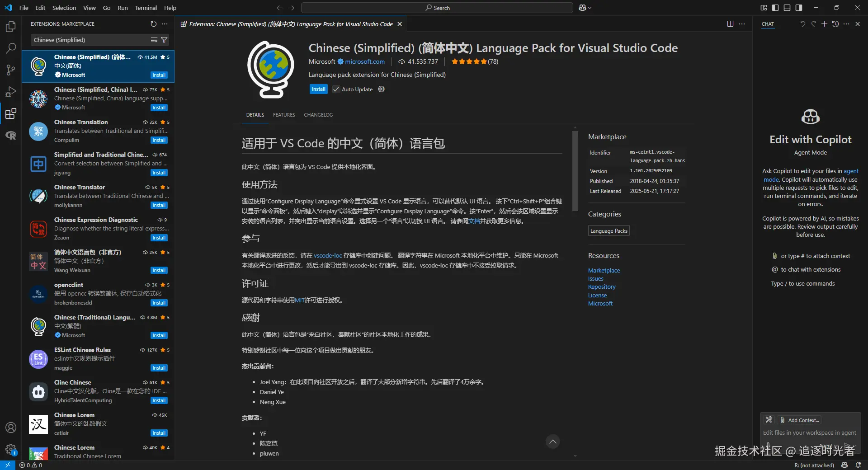Customize layout icon in title bar
The image size is (868, 470).
(764, 8)
